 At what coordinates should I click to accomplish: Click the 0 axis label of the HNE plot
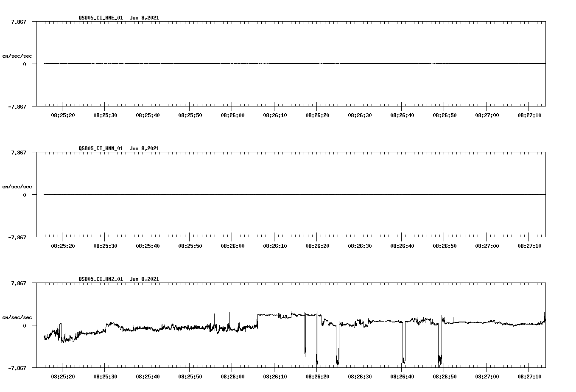click(x=25, y=64)
